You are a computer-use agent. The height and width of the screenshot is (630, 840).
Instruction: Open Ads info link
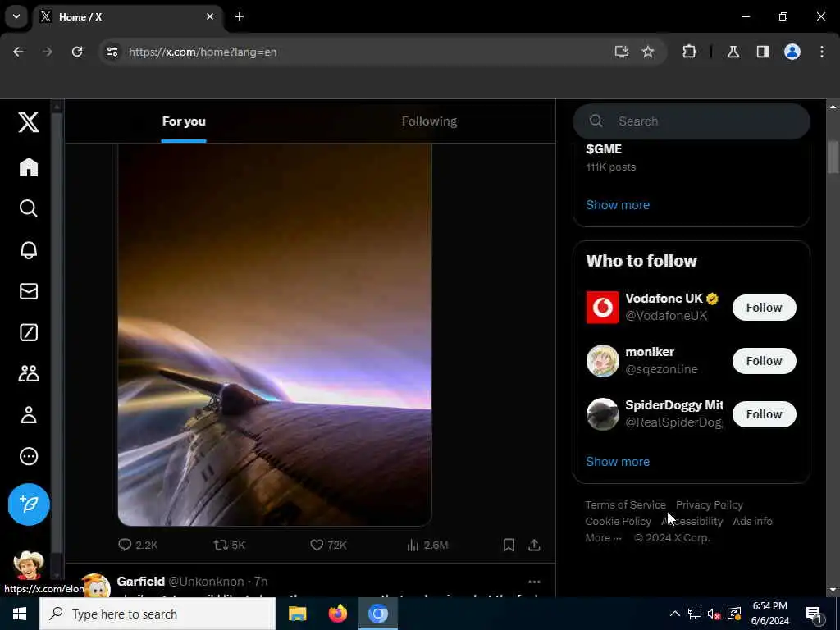tap(752, 521)
